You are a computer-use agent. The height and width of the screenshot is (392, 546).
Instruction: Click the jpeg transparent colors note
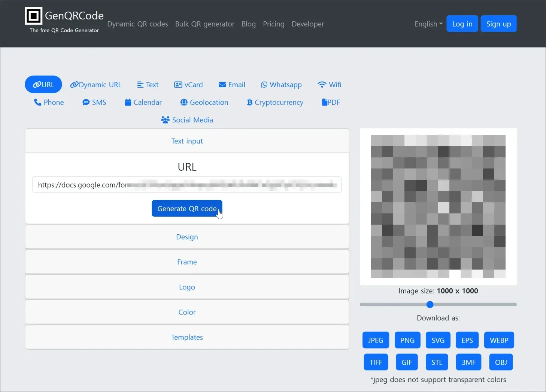tap(438, 380)
